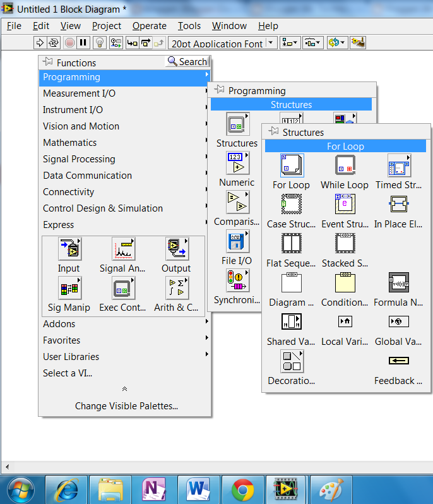Open the View menu
Screen dimensions: 433x504
coord(70,26)
